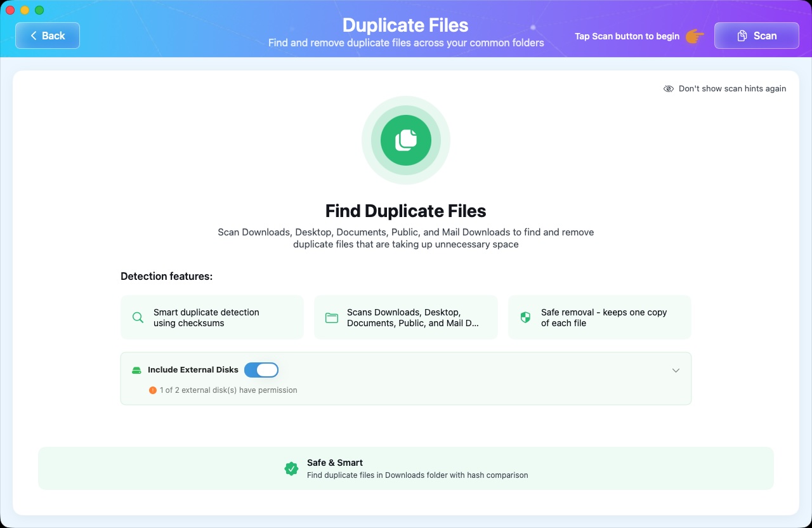Click the crossed-eye icon near scan hints text

pos(669,88)
